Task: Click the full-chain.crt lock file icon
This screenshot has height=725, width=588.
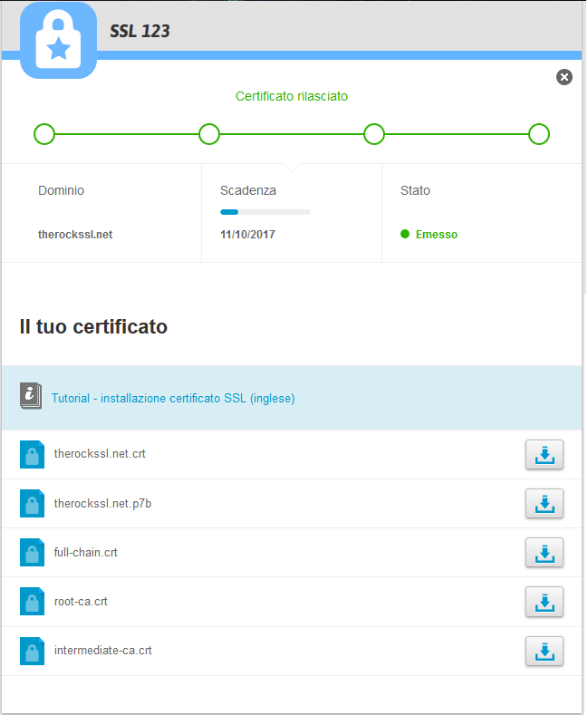Action: [32, 553]
